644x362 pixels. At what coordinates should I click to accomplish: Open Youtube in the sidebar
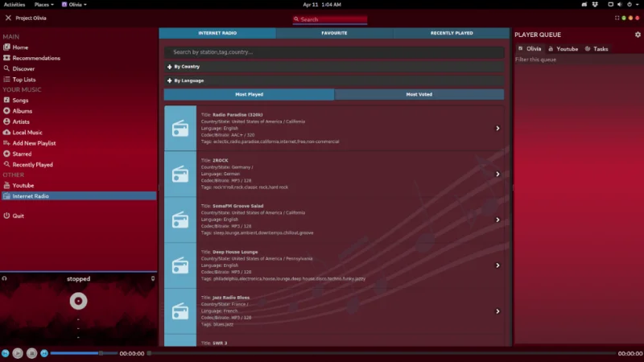point(19,185)
